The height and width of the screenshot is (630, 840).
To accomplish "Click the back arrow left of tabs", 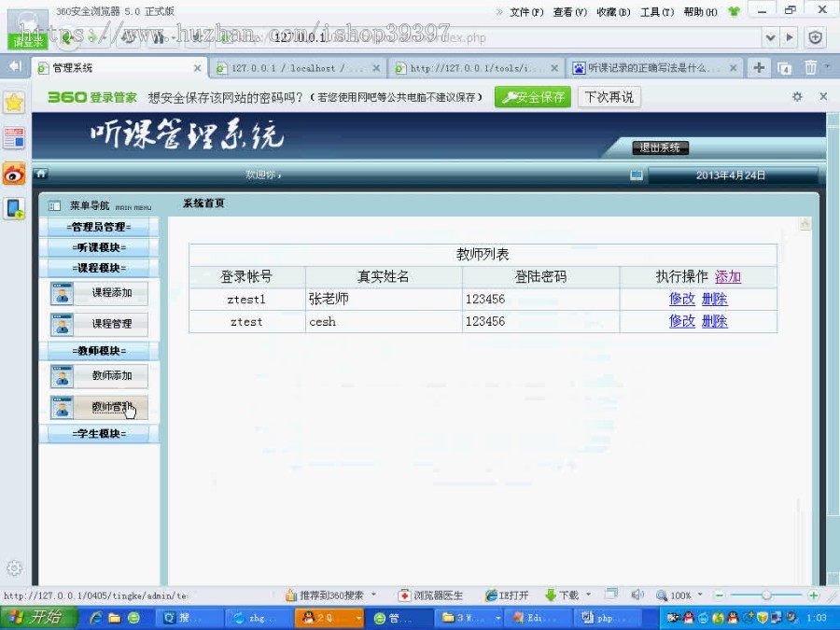I will [15, 66].
